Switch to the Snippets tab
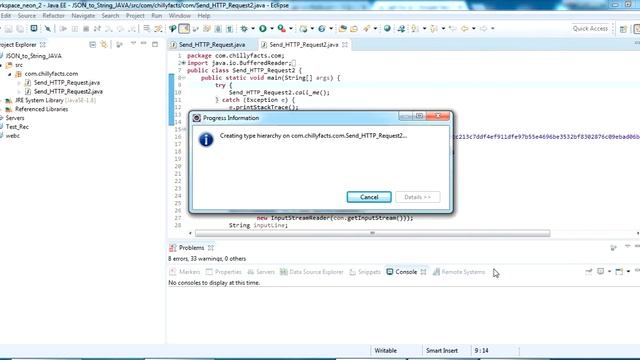The width and height of the screenshot is (640, 360). pos(365,272)
